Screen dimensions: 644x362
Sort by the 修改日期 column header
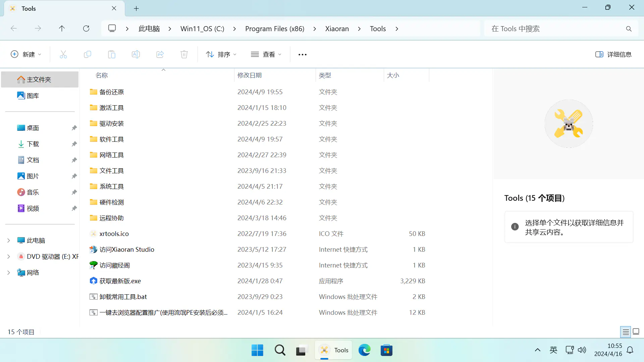pos(250,75)
